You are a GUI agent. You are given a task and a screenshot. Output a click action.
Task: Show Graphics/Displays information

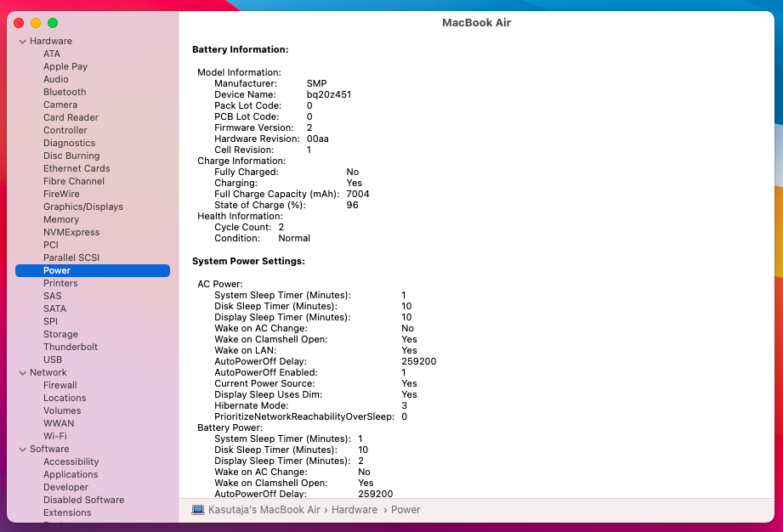pos(83,207)
